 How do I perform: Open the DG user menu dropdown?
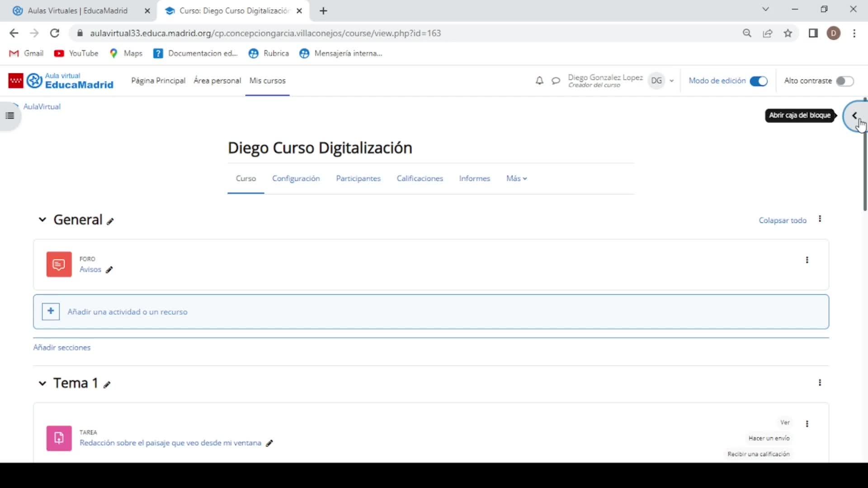(x=671, y=81)
